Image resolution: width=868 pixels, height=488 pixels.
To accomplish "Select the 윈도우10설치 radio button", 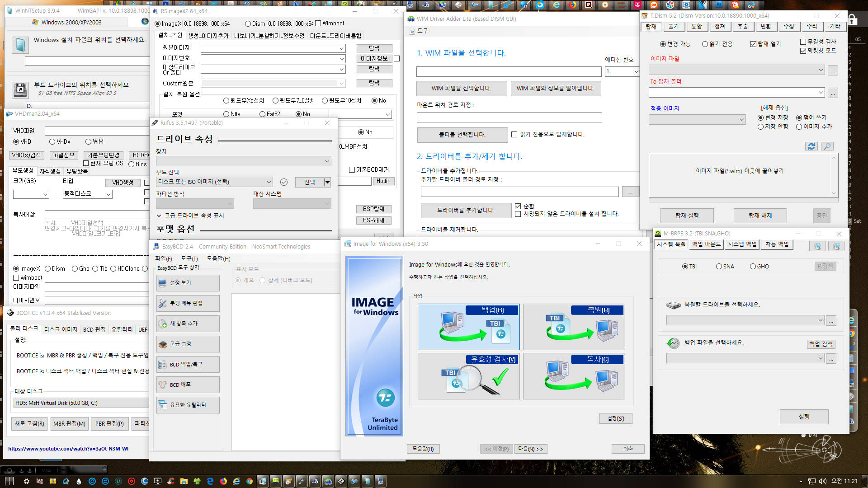I will click(x=325, y=100).
